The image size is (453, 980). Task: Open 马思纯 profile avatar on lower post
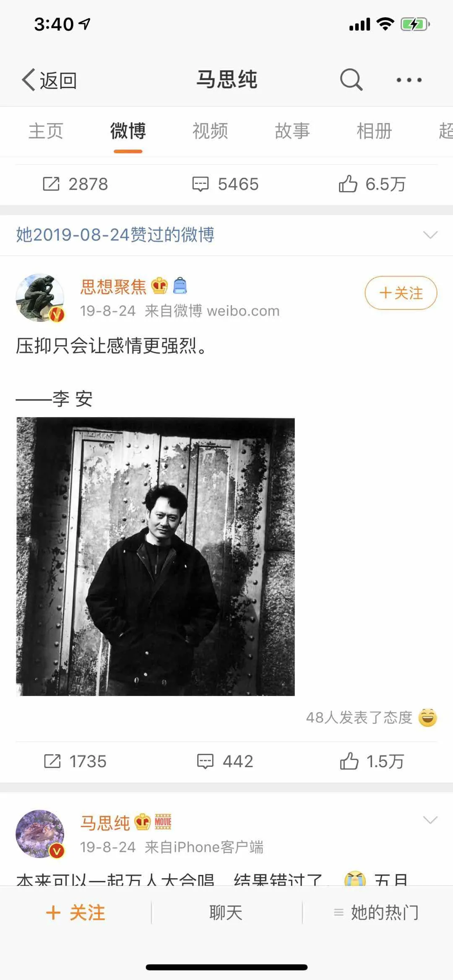pyautogui.click(x=40, y=834)
